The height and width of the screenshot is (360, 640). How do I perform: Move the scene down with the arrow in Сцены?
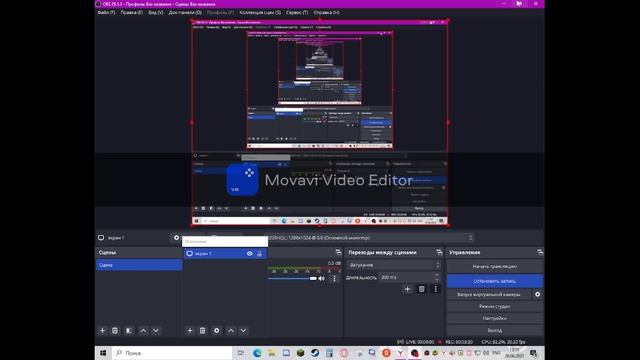[156, 331]
